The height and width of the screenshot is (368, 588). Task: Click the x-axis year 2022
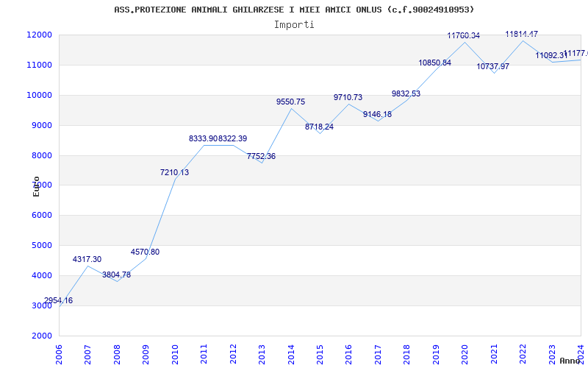(x=523, y=354)
